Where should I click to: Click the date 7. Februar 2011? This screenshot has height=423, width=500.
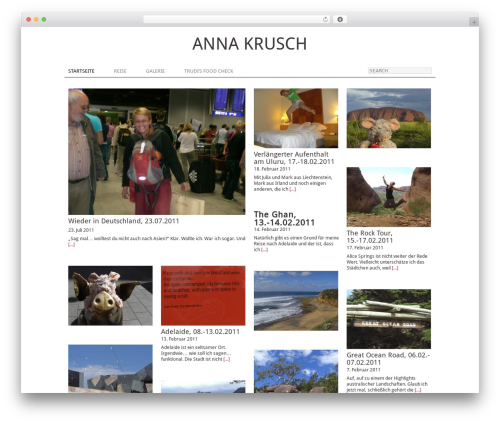363,370
